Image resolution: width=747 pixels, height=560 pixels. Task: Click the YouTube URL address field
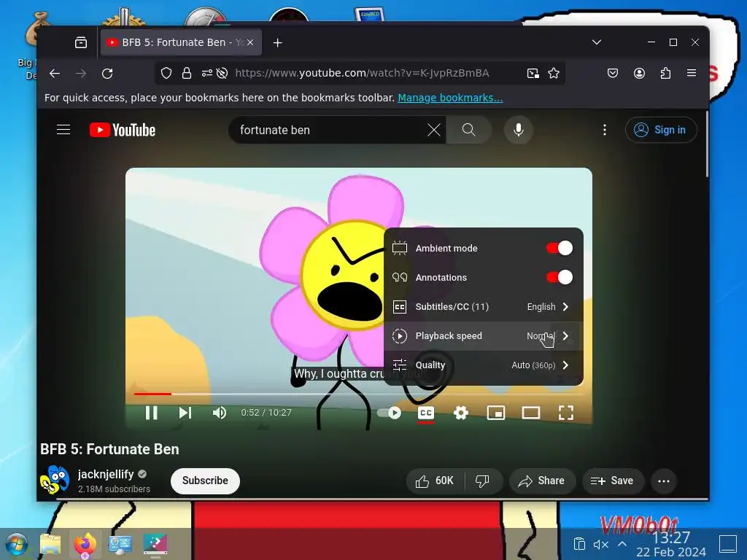click(362, 74)
